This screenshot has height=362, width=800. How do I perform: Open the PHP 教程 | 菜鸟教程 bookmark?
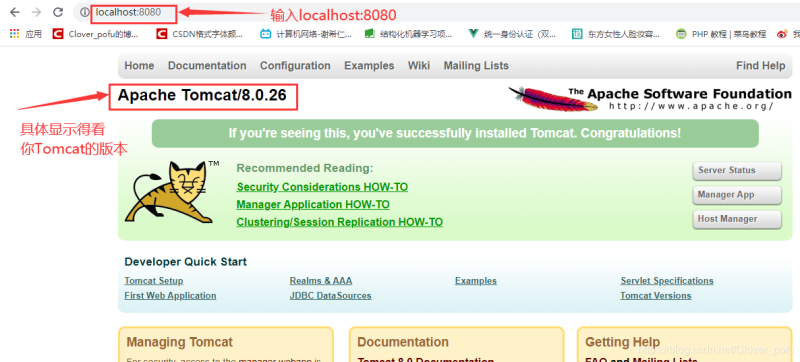[721, 34]
